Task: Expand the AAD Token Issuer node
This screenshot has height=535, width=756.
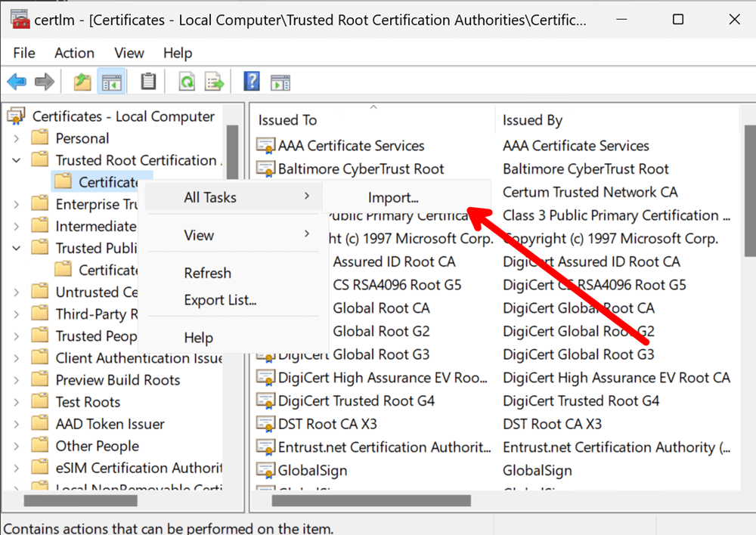Action: click(x=17, y=424)
